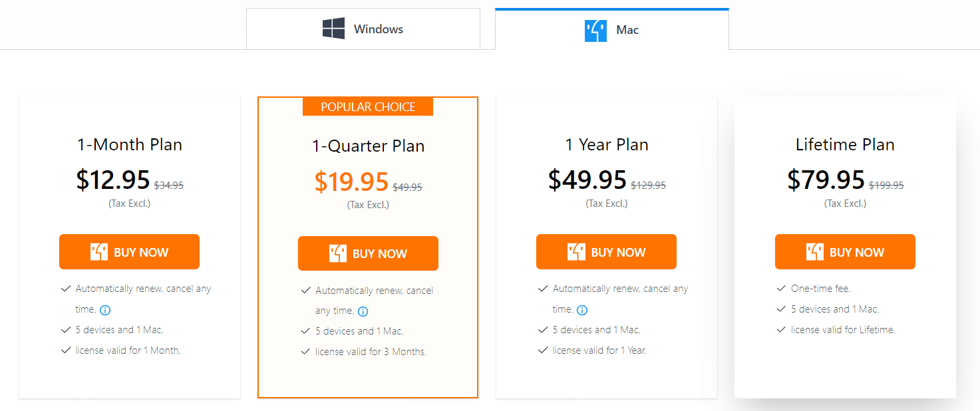The image size is (980, 411).
Task: Purchase the 1 Year Plan
Action: [x=606, y=252]
